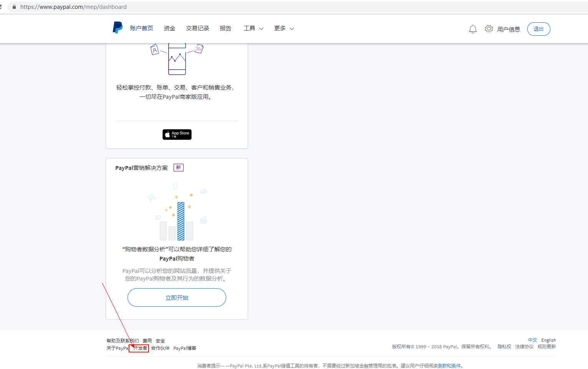Open the 关于PayPal footer link
Screen dimensions: 588x369
pos(117,348)
